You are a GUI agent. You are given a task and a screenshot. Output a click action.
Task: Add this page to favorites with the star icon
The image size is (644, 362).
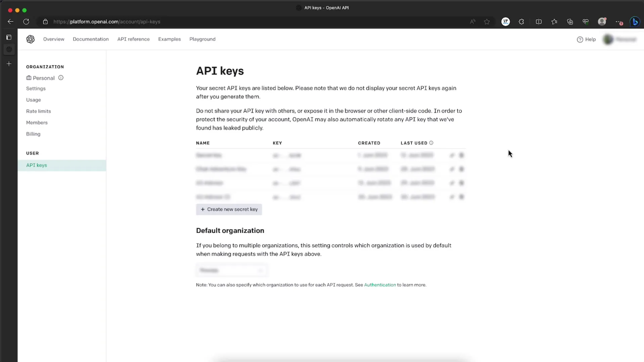pyautogui.click(x=487, y=21)
